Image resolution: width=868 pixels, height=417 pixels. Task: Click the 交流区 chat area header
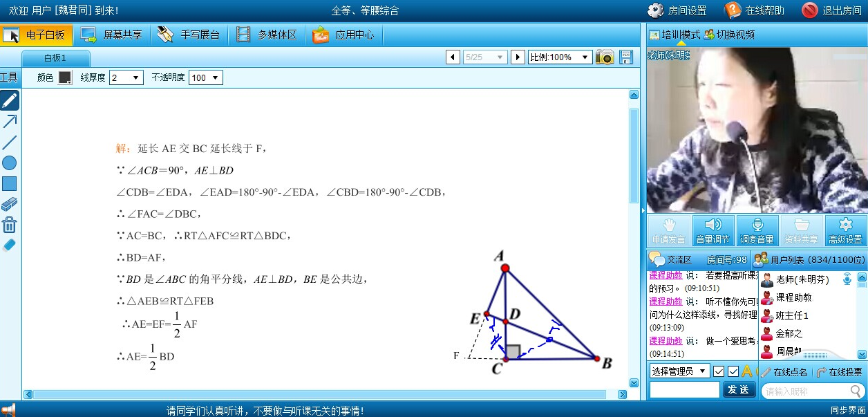coord(670,260)
